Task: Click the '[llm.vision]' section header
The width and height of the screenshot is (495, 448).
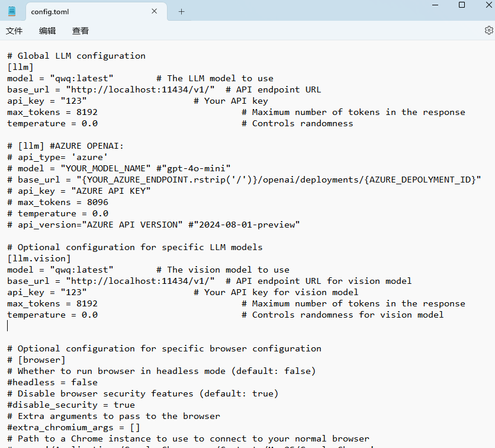Action: point(39,259)
